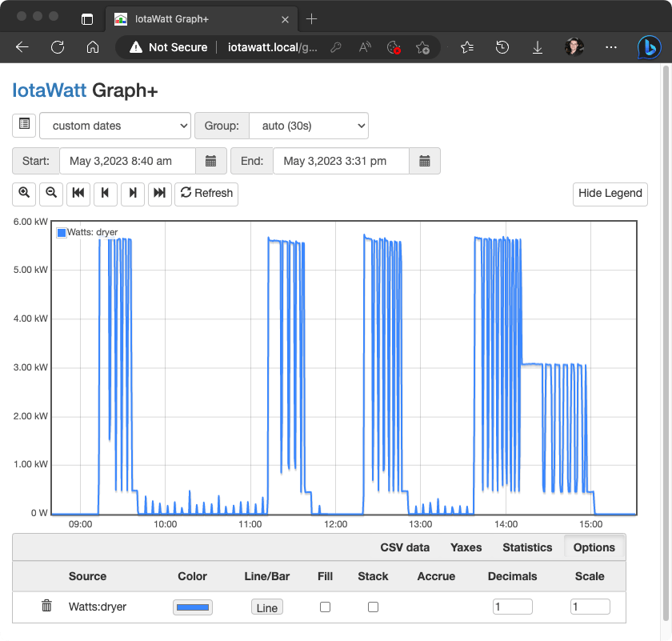Click the Accrue column header
672x641 pixels.
[436, 576]
